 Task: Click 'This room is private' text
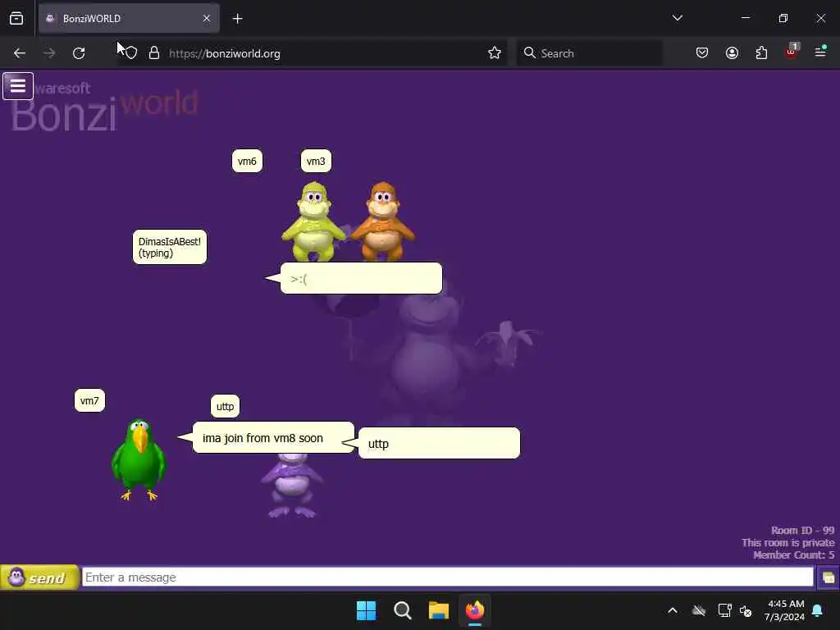click(787, 543)
